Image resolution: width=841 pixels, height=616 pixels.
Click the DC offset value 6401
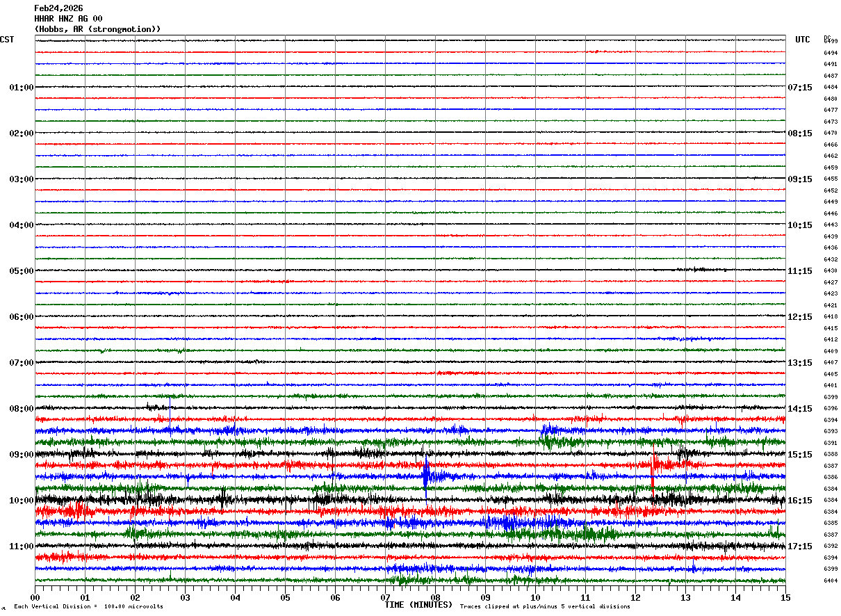(x=831, y=385)
